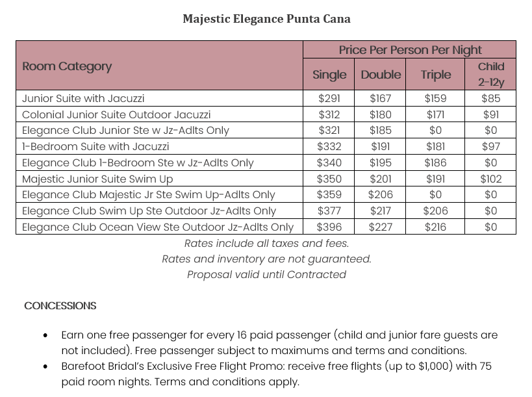Select Elegance Club Swim Up Ste row label

click(x=149, y=211)
